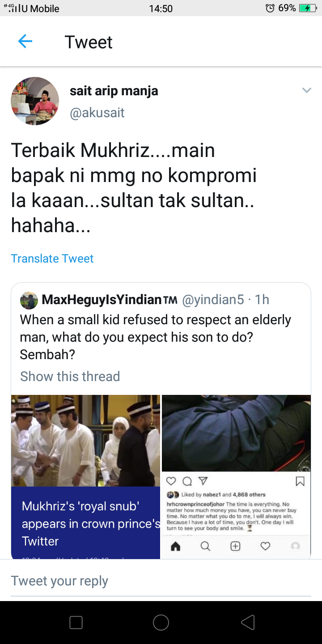Tap the Instagram search magnifier icon
The width and height of the screenshot is (322, 644).
click(205, 546)
